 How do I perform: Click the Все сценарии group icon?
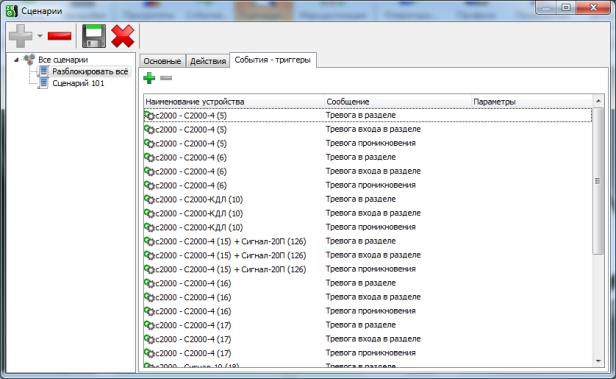[29, 60]
